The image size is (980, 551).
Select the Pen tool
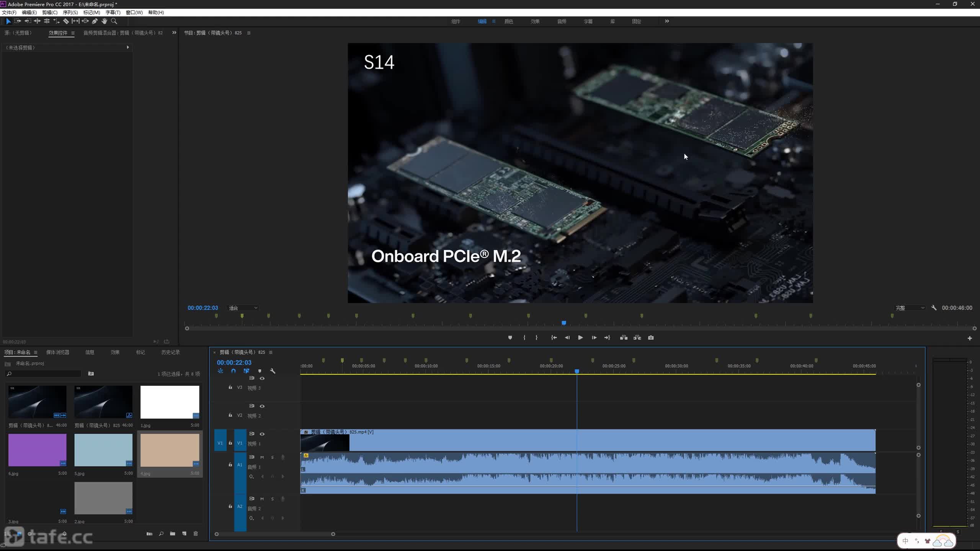click(x=95, y=21)
